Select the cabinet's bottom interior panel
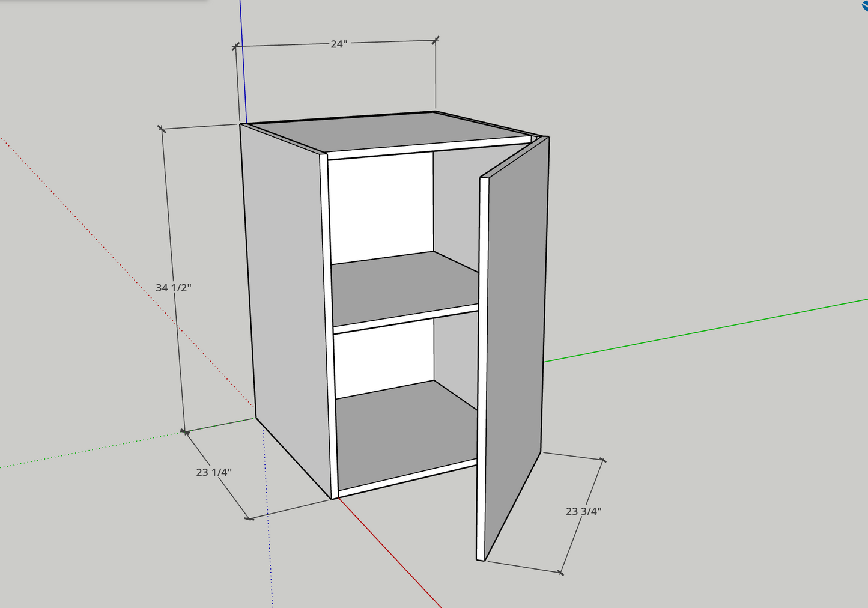Screen dimensions: 868x608 [x=407, y=438]
